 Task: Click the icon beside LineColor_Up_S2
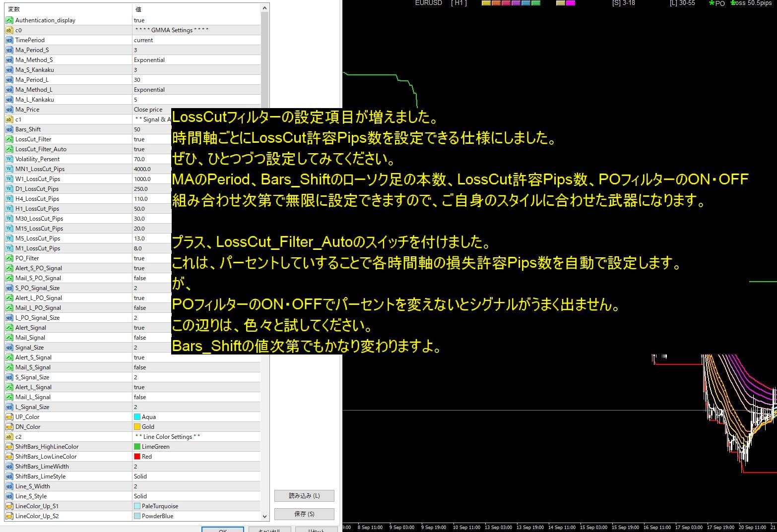[x=9, y=516]
